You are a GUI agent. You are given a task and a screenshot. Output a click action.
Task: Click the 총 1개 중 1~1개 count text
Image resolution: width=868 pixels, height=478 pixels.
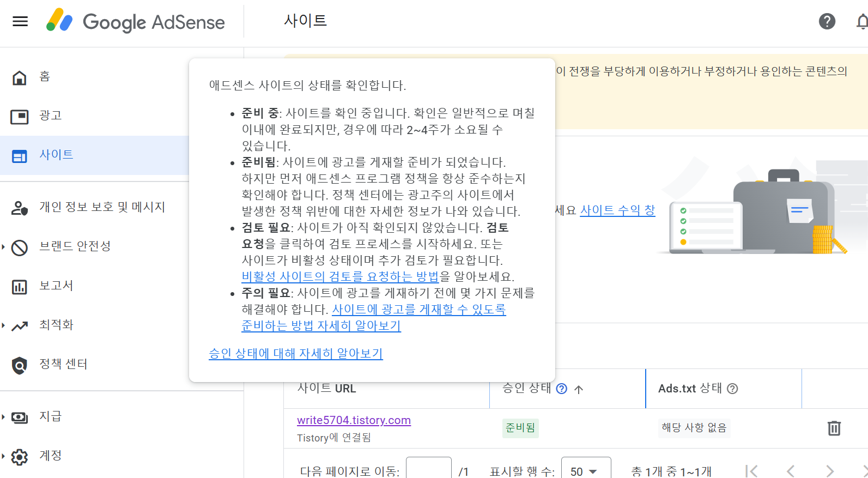pyautogui.click(x=671, y=471)
